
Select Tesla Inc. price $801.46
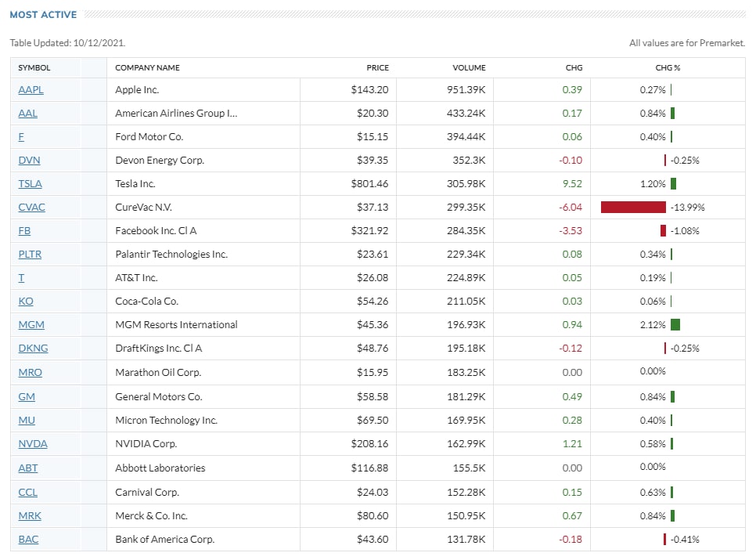tap(370, 184)
